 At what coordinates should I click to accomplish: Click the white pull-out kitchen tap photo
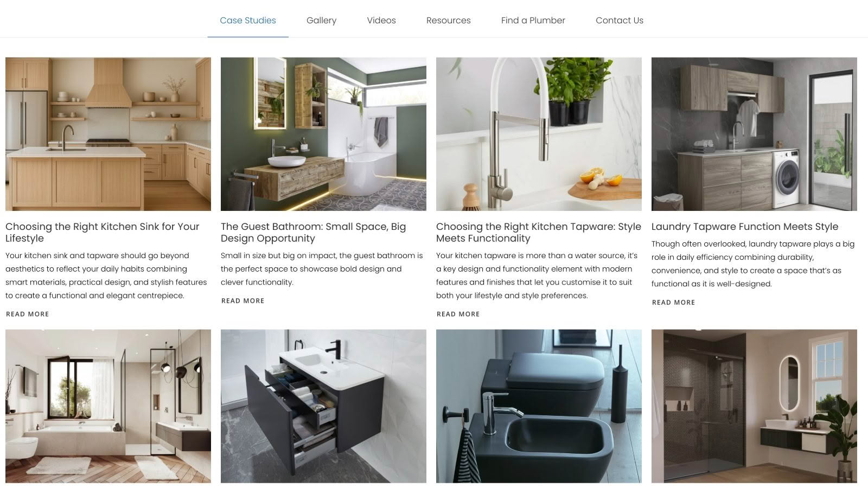click(x=539, y=134)
